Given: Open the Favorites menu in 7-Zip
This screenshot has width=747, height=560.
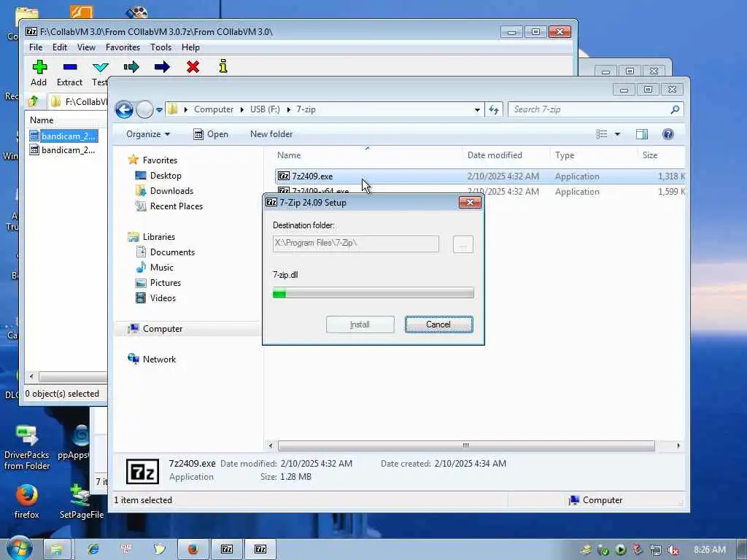Looking at the screenshot, I should click(x=123, y=47).
